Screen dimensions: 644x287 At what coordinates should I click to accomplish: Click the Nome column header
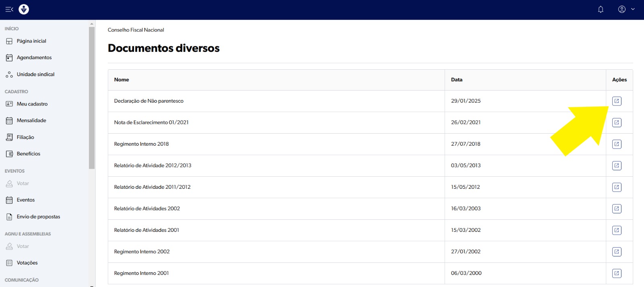pos(122,80)
